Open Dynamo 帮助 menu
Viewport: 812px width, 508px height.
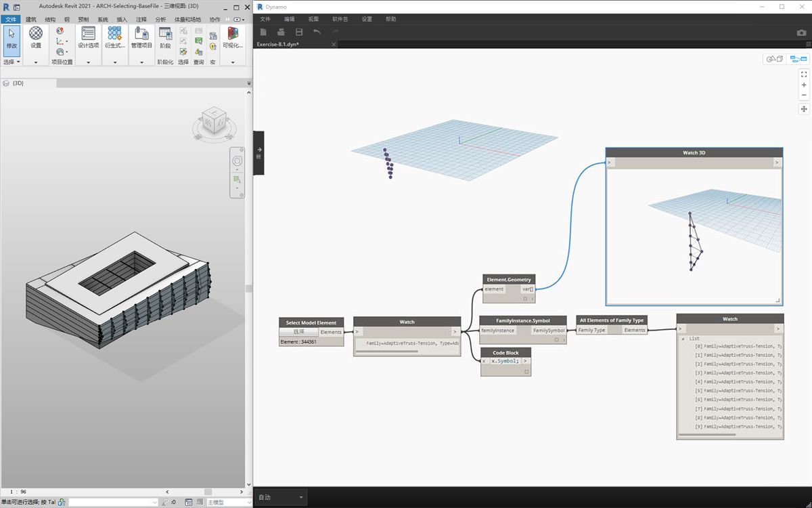pyautogui.click(x=391, y=19)
